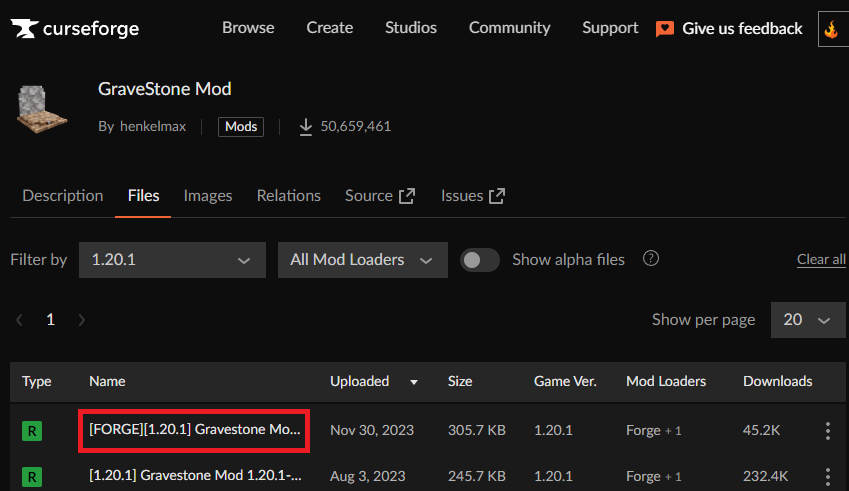Open the Browse menu in the top navigation
The image size is (849, 491).
[248, 28]
